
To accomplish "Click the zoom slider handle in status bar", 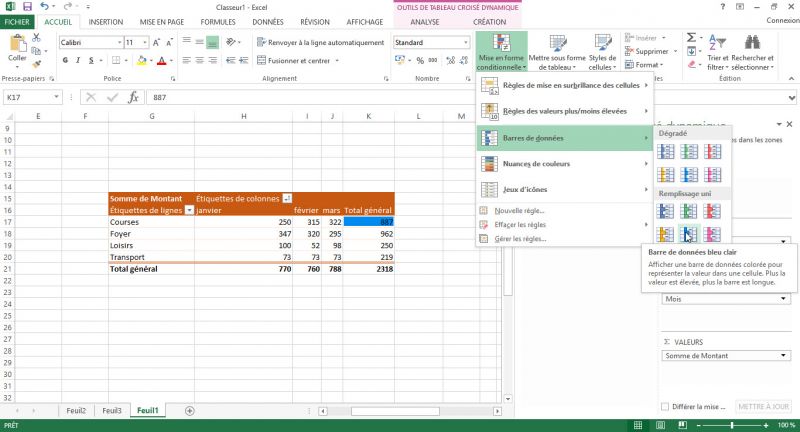I will click(x=732, y=425).
